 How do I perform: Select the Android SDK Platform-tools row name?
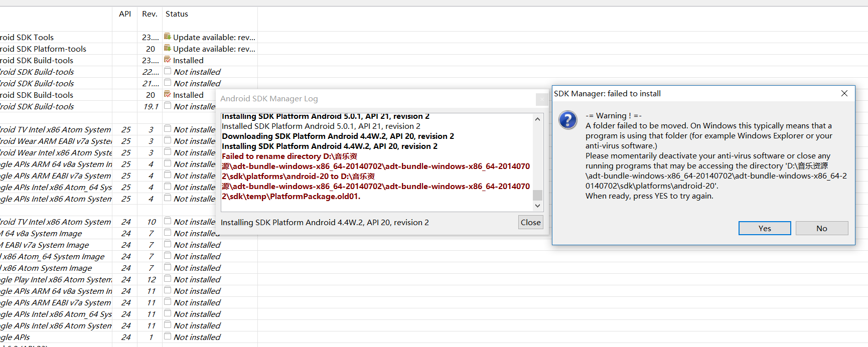tap(43, 49)
